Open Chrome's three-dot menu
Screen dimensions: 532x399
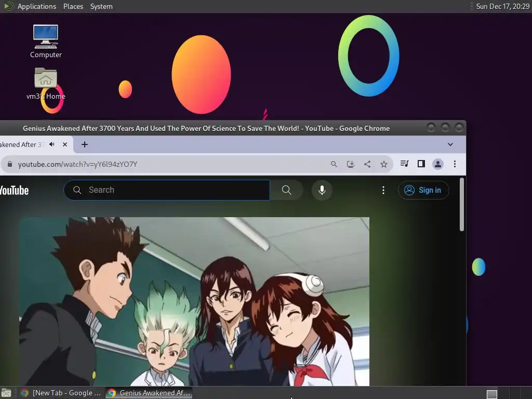pyautogui.click(x=455, y=164)
